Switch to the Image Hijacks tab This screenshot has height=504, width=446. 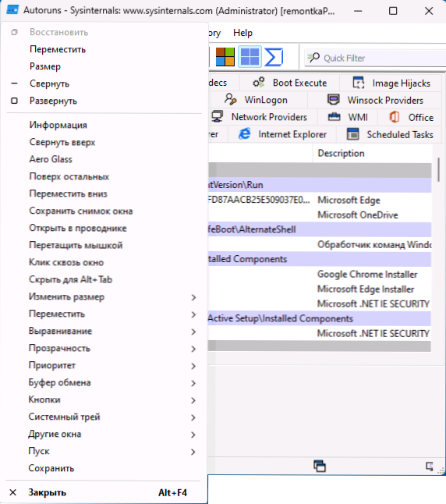click(391, 83)
